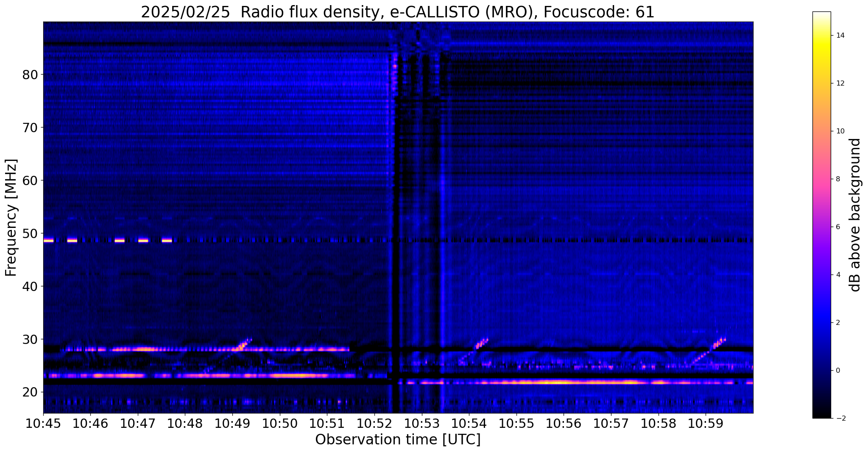Click the 'dB above background' colorbar label
Screen dimensions: 868x452
click(x=855, y=215)
